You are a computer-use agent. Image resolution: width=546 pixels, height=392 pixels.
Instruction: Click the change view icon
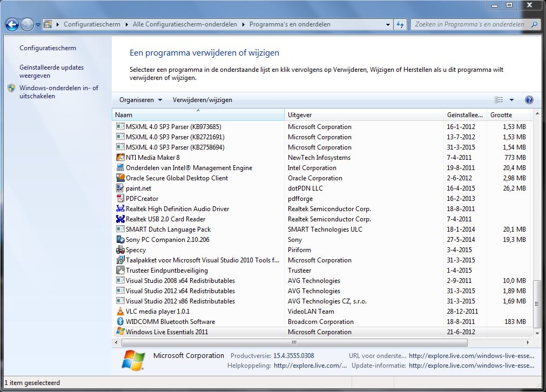498,100
